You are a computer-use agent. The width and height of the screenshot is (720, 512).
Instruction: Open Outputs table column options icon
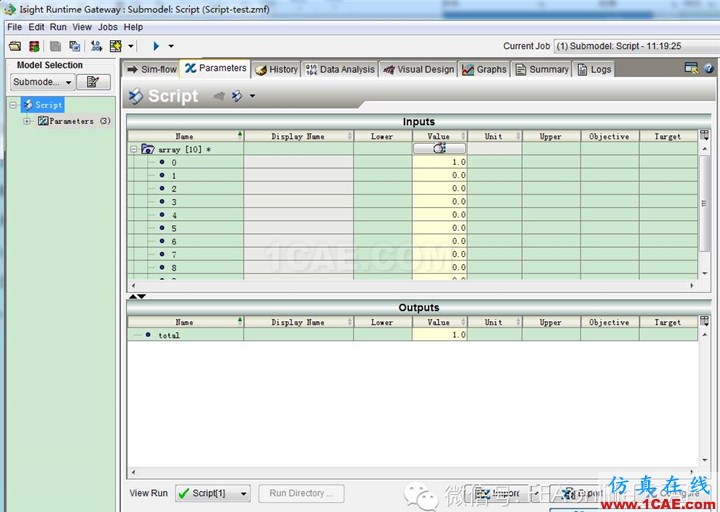(704, 321)
